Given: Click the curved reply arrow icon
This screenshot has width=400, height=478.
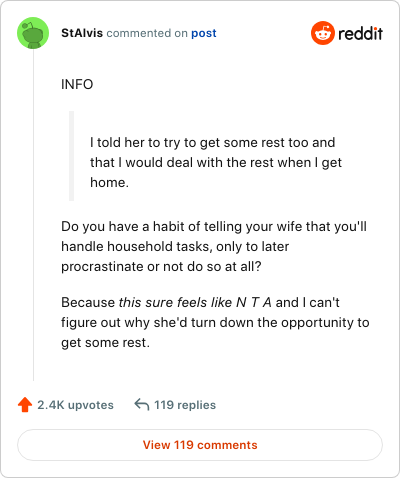Looking at the screenshot, I should pyautogui.click(x=142, y=405).
